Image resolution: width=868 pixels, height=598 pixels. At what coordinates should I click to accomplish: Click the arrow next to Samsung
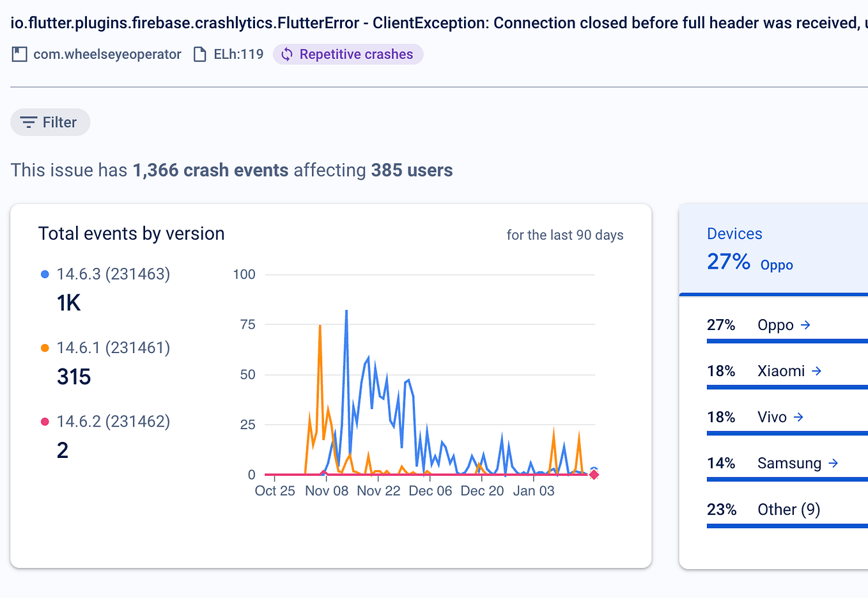point(833,463)
